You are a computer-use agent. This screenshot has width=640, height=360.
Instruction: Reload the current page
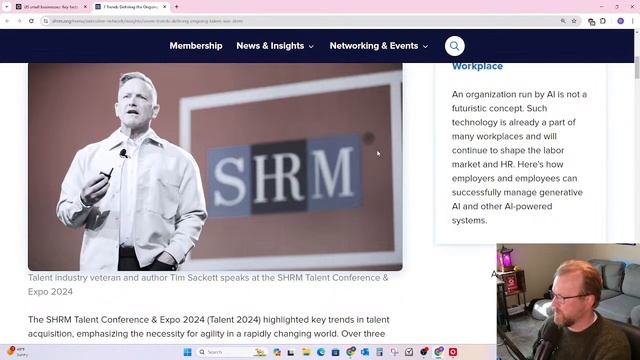point(31,21)
